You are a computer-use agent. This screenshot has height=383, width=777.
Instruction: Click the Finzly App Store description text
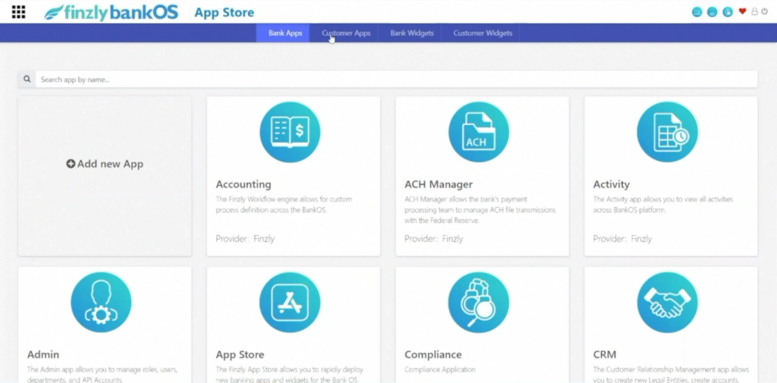coord(289,375)
